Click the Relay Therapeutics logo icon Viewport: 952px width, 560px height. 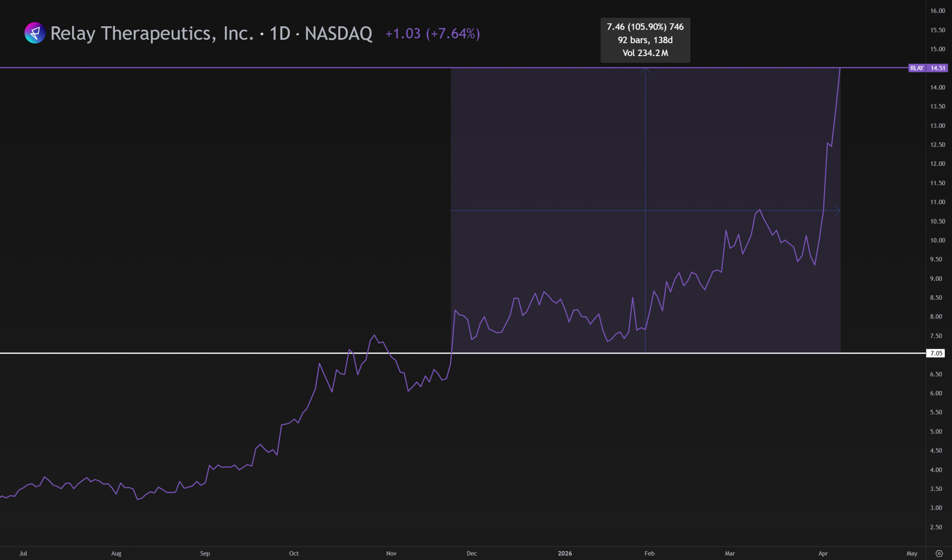pos(35,33)
